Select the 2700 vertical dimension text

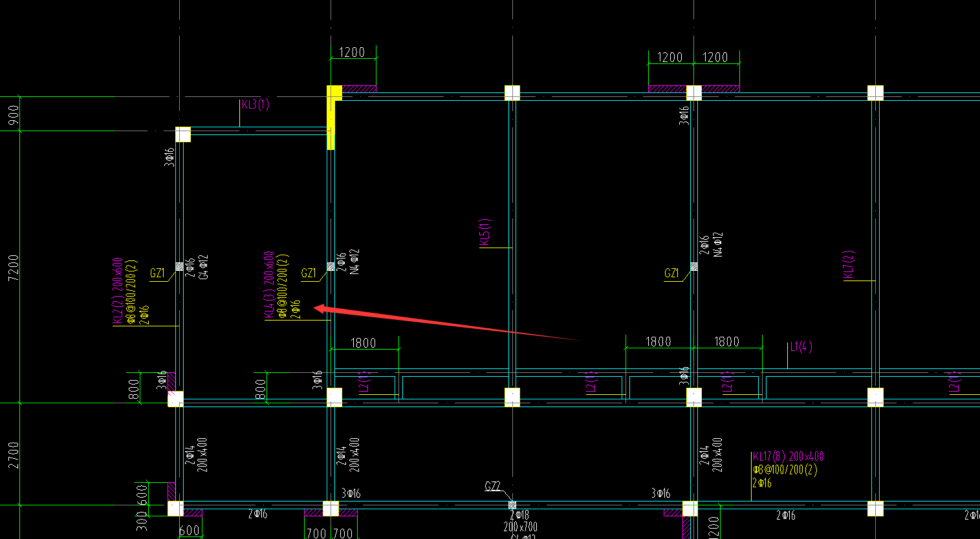click(14, 455)
